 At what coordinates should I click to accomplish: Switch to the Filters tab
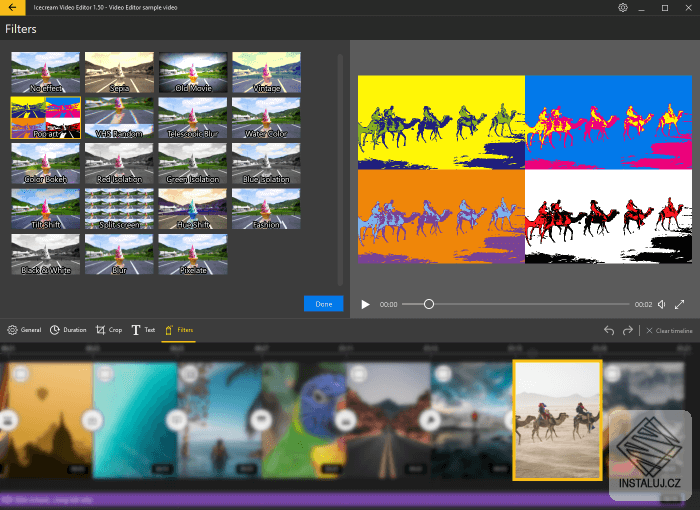(179, 330)
